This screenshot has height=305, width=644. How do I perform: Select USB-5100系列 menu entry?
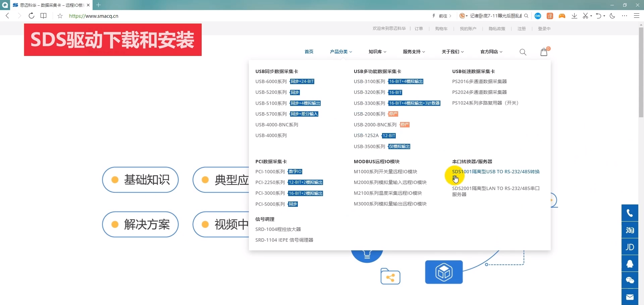[271, 103]
